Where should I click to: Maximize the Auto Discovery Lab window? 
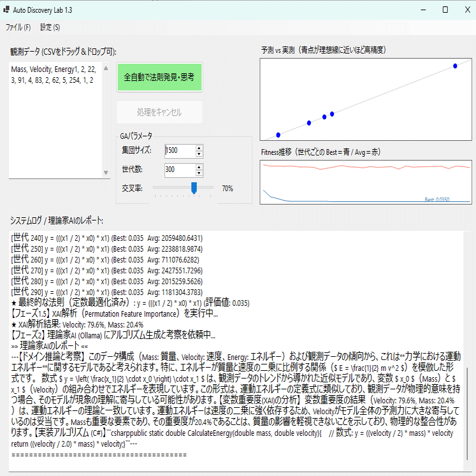pos(445,10)
